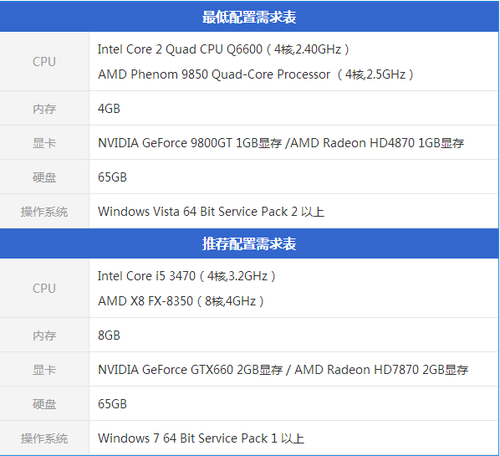Image resolution: width=500 pixels, height=456 pixels.
Task: Click the CPU label in recommended table
Action: 44,288
